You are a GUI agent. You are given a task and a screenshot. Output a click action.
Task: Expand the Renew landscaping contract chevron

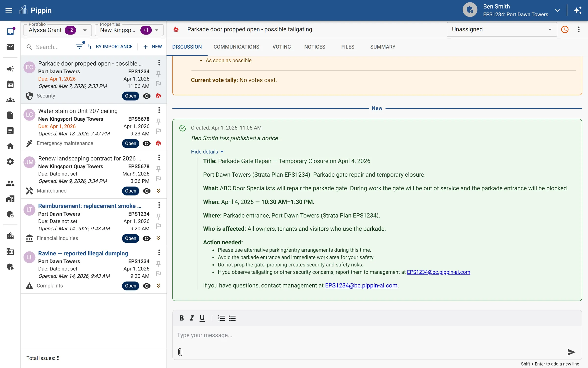click(158, 191)
